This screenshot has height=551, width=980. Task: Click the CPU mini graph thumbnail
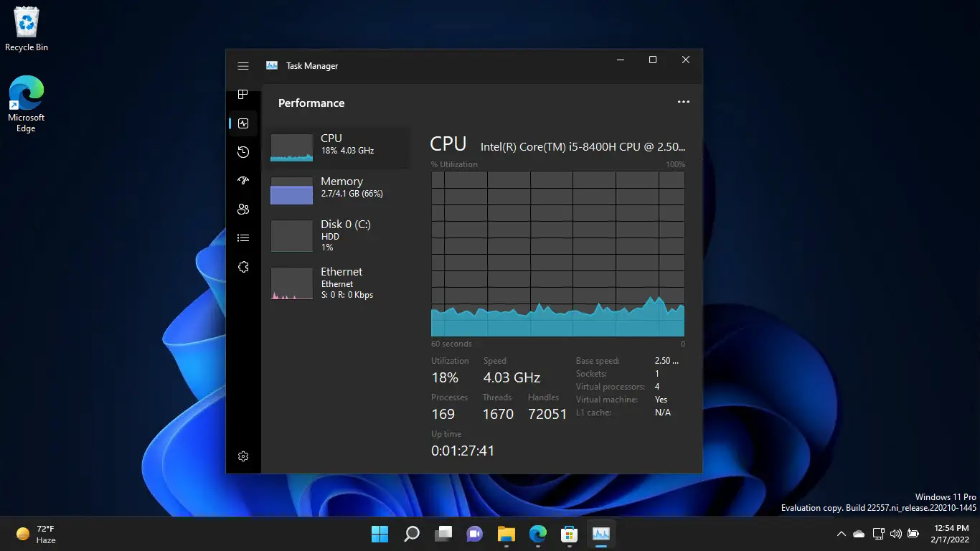click(x=291, y=148)
